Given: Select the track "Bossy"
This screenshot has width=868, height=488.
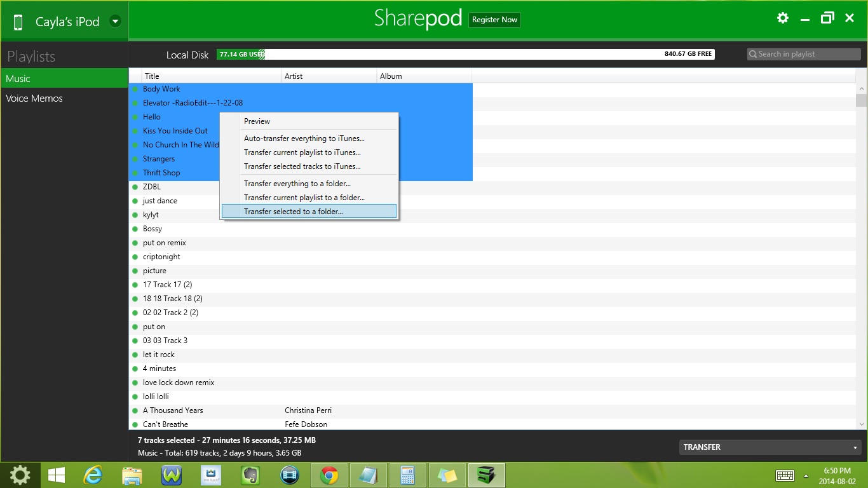Looking at the screenshot, I should click(x=153, y=229).
